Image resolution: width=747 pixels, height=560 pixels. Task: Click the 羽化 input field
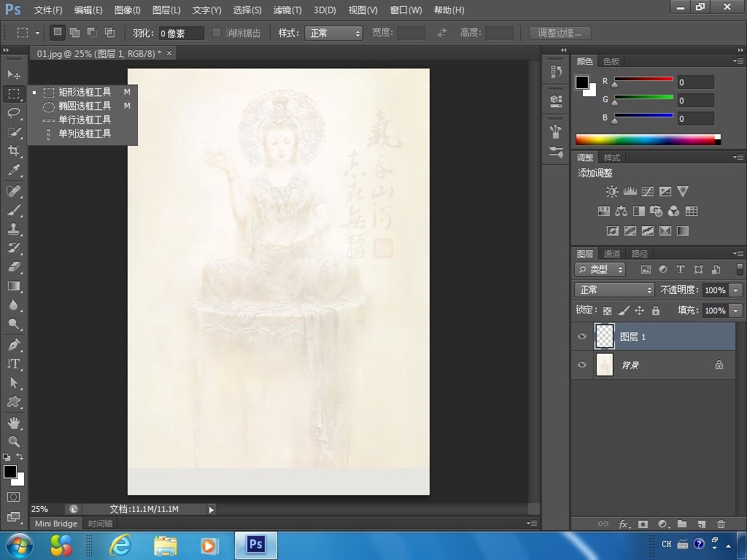coord(181,34)
